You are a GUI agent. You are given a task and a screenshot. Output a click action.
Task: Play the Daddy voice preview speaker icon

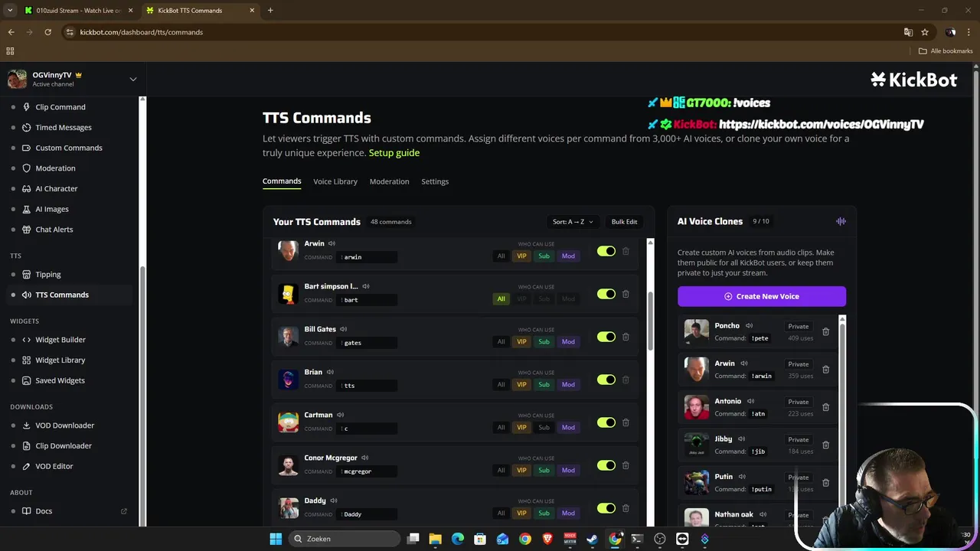pos(334,500)
